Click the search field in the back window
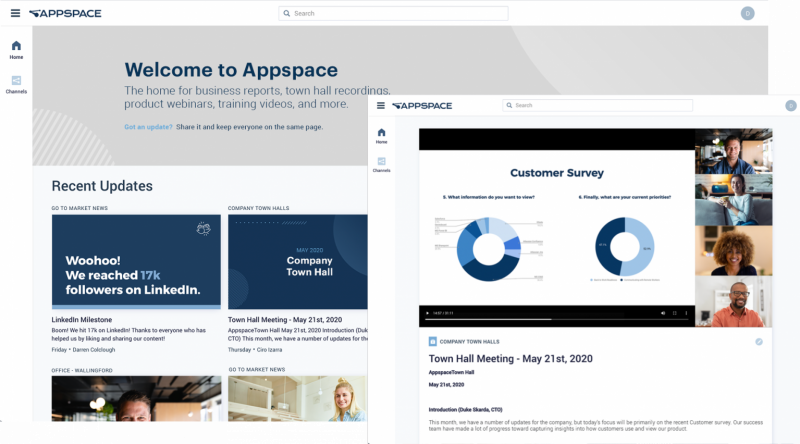 tap(393, 13)
